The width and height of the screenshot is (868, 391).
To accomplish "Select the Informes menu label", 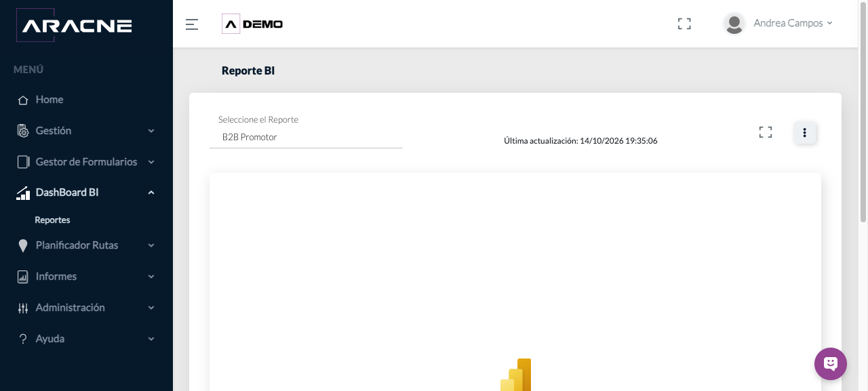I will coord(56,276).
